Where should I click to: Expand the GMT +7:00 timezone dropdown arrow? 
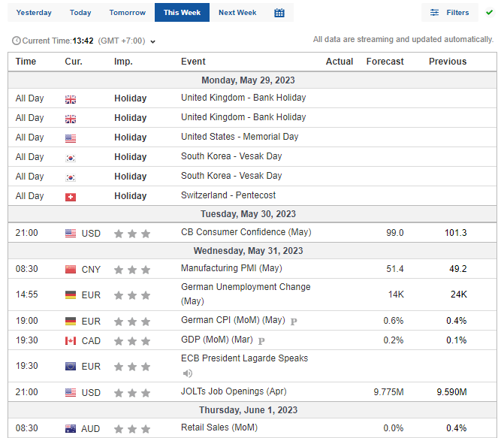[x=153, y=41]
